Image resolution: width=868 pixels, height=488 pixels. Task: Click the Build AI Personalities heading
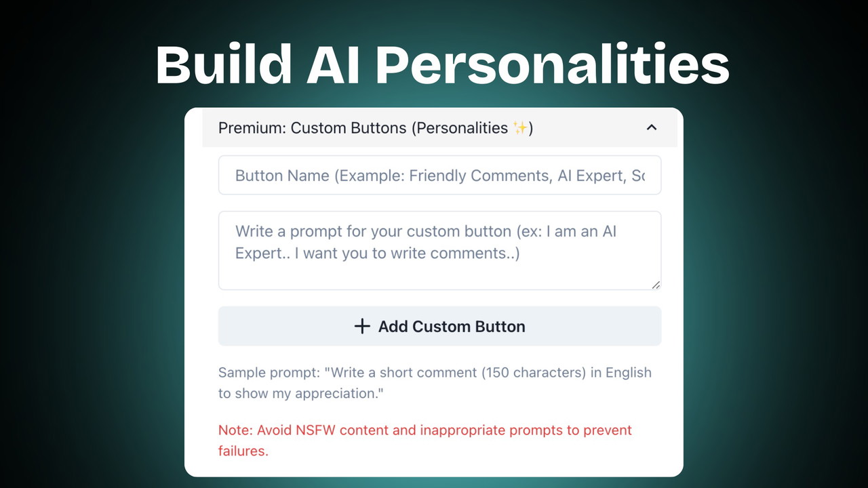click(442, 64)
